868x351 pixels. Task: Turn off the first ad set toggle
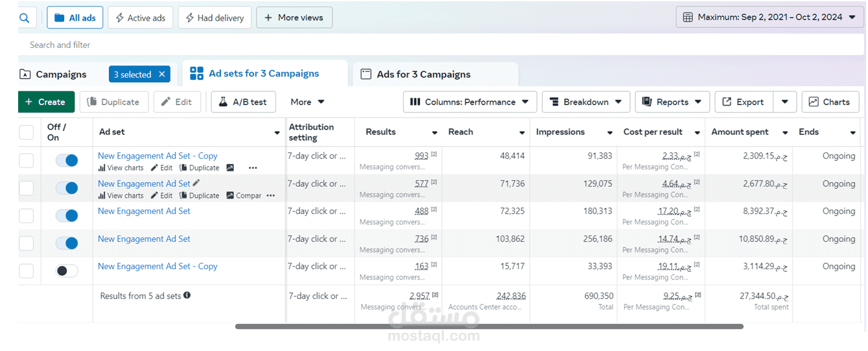click(66, 160)
